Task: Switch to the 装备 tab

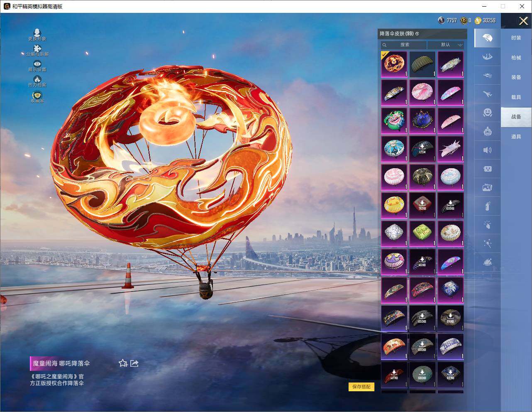Action: pos(516,77)
